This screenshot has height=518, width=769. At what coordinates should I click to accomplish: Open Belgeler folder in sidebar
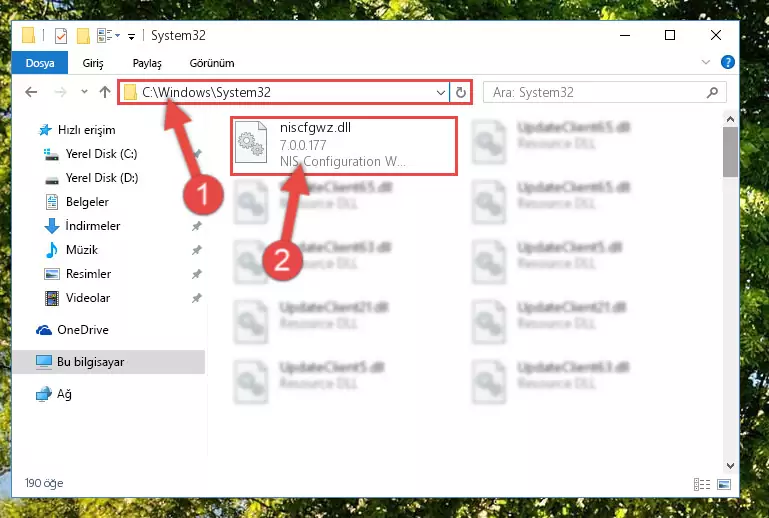pyautogui.click(x=87, y=202)
